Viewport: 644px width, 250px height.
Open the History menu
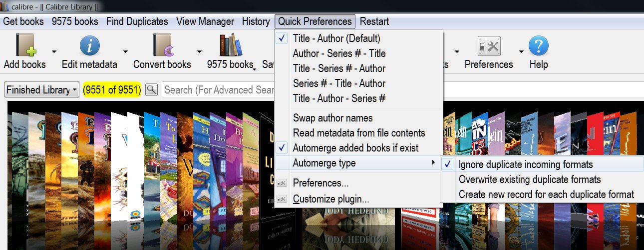pos(256,21)
